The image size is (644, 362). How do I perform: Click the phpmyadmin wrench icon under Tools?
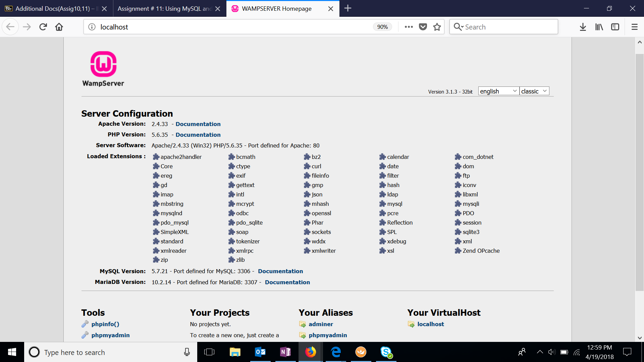point(85,335)
